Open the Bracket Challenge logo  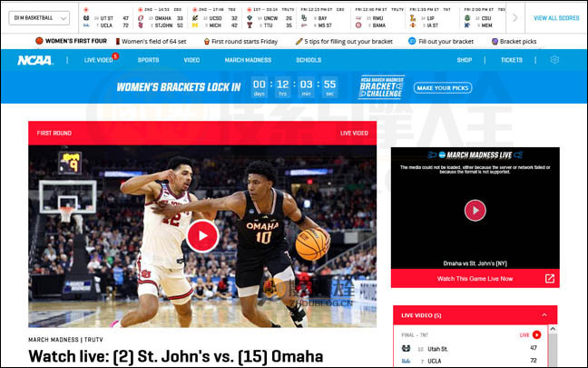(381, 87)
